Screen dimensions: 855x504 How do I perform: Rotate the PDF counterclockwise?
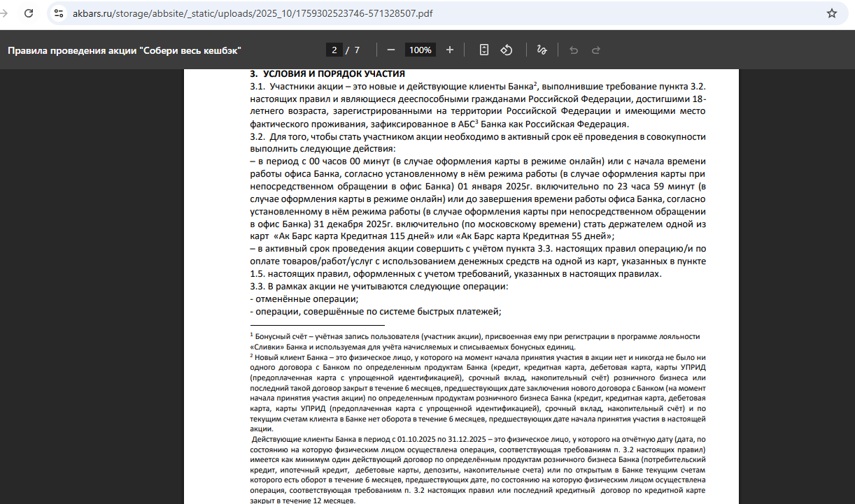pyautogui.click(x=507, y=50)
